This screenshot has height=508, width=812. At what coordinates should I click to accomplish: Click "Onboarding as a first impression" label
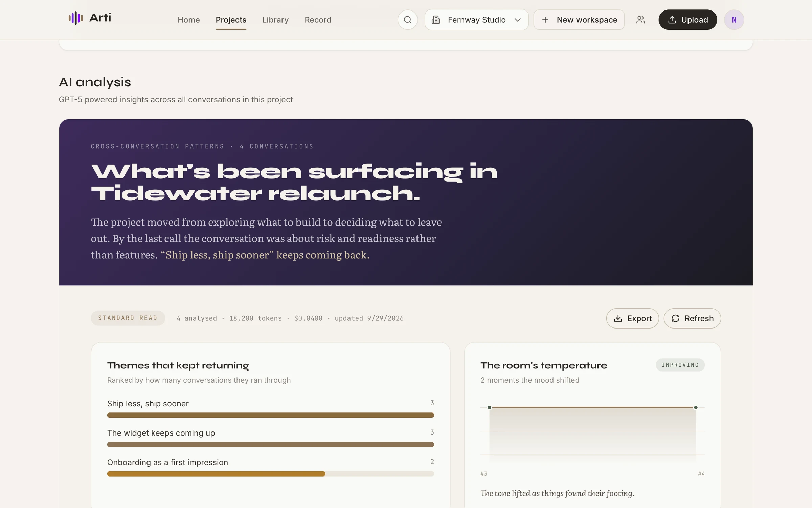point(167,462)
